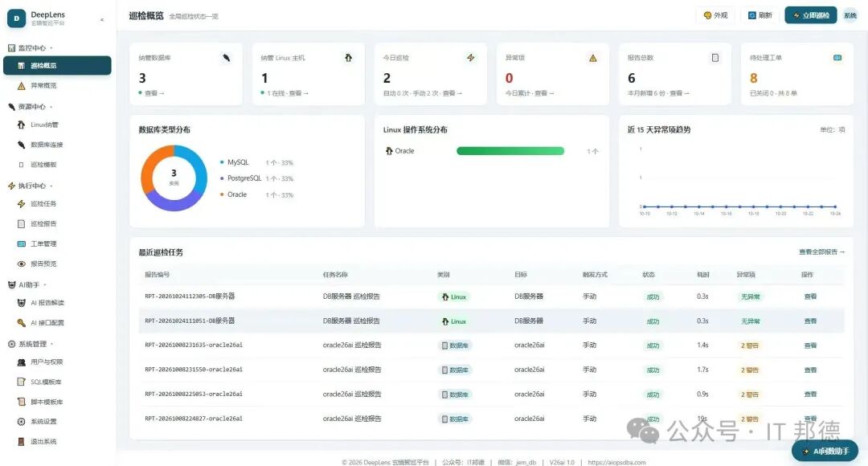Click the green Oracle distribution bar
This screenshot has height=466, width=868.
click(510, 151)
